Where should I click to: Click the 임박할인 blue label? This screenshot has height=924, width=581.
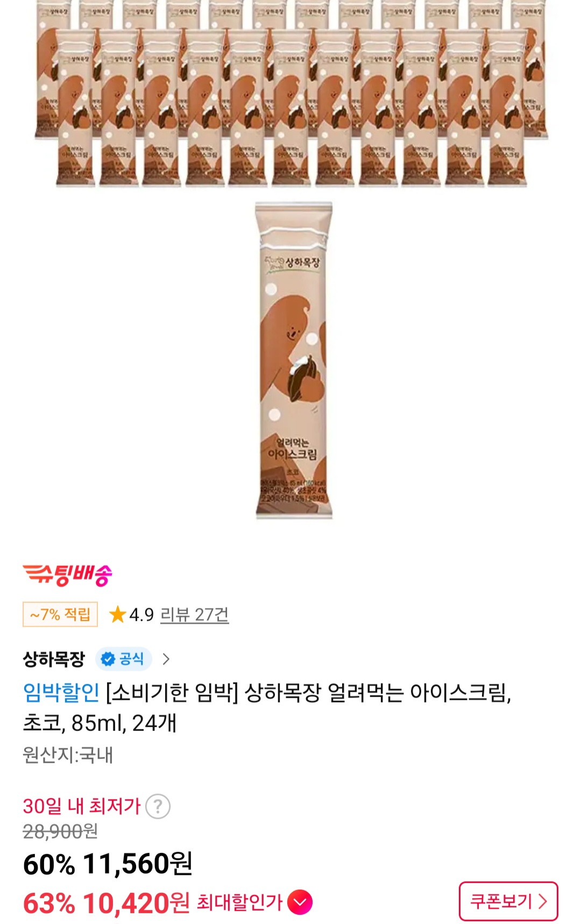pos(61,692)
